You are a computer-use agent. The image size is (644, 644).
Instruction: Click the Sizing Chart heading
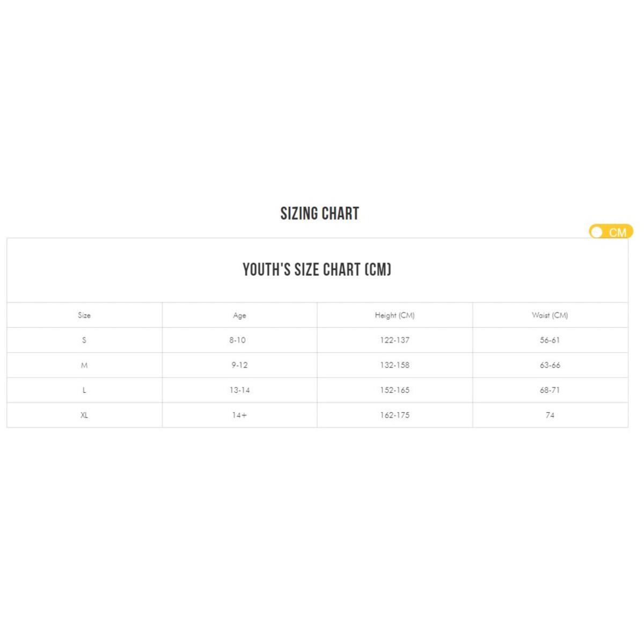319,214
